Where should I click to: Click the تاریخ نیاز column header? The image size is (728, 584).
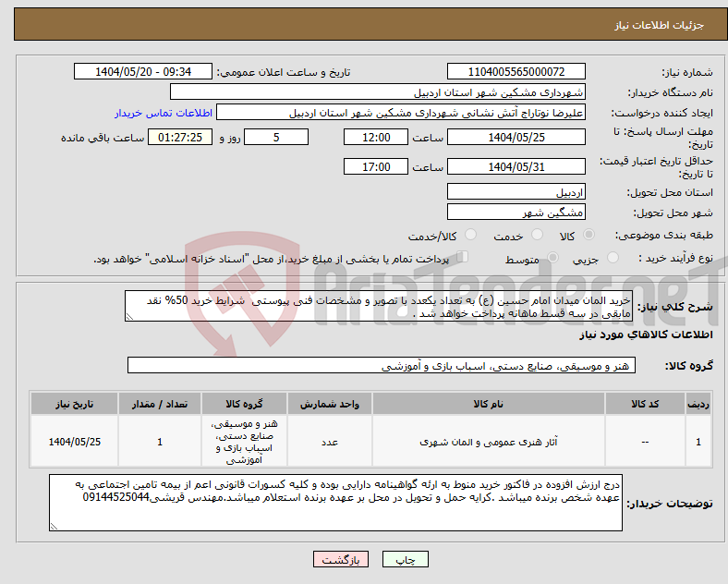tap(74, 404)
